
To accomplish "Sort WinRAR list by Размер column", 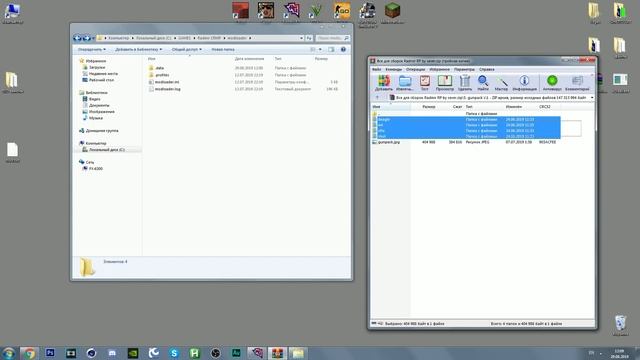I will (x=429, y=107).
